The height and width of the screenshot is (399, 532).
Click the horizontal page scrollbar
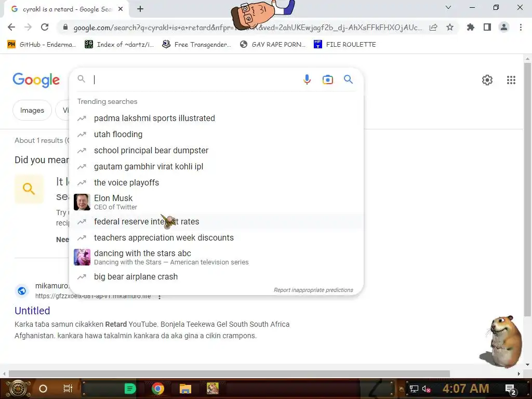point(229,374)
